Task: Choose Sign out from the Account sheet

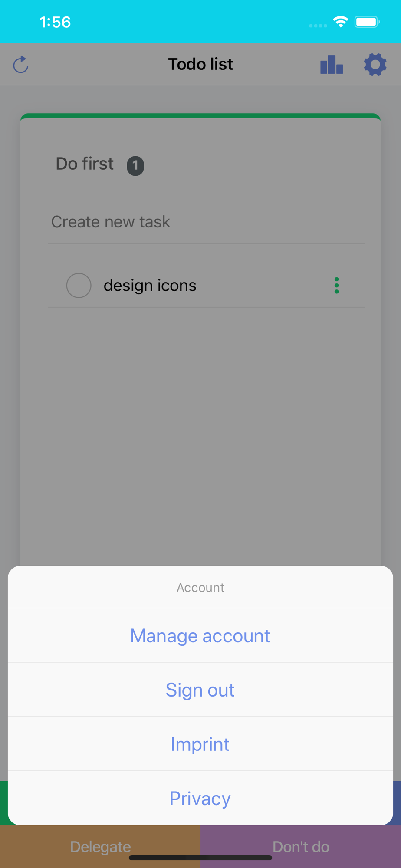Action: coord(200,690)
